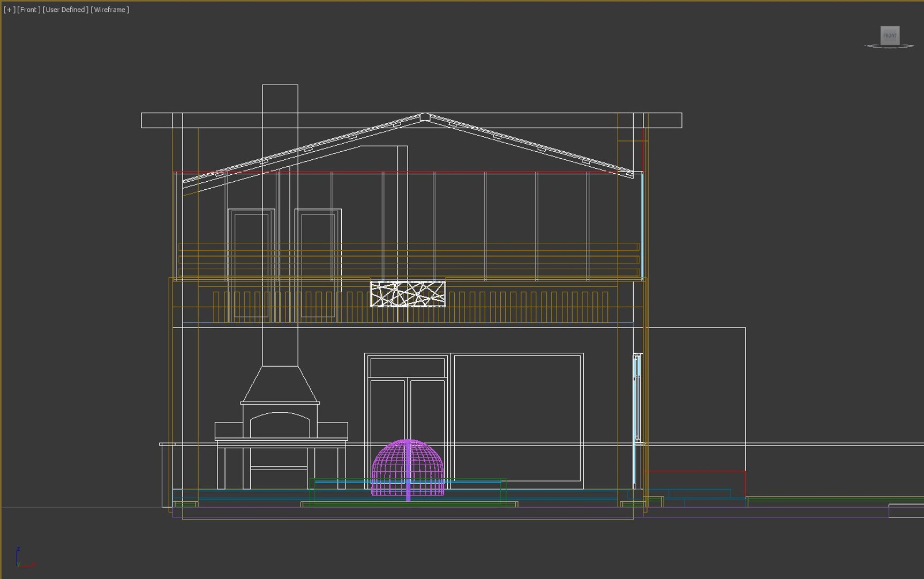
Task: Click the ViewCube compass ring
Action: (889, 47)
